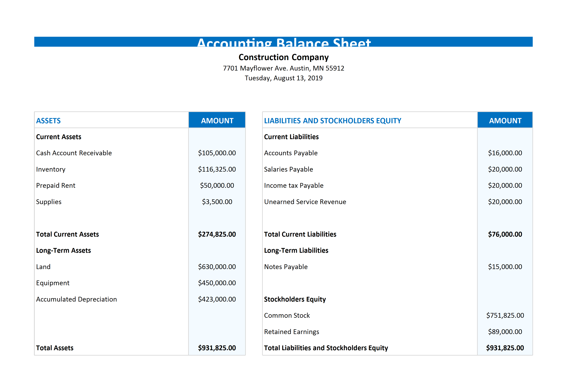Click the 'Prepaid Rent' row label
This screenshot has width=567, height=392.
(x=56, y=185)
